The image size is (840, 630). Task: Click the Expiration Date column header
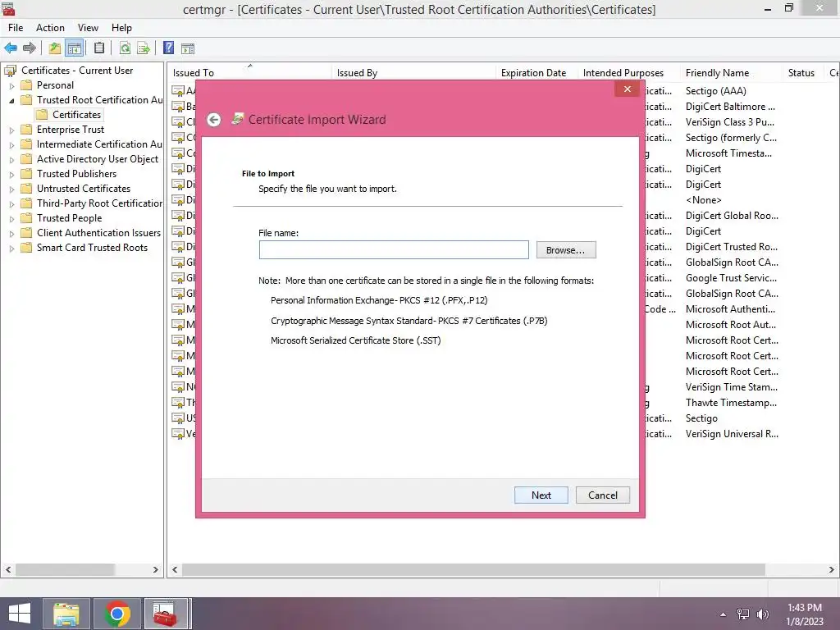pyautogui.click(x=536, y=73)
